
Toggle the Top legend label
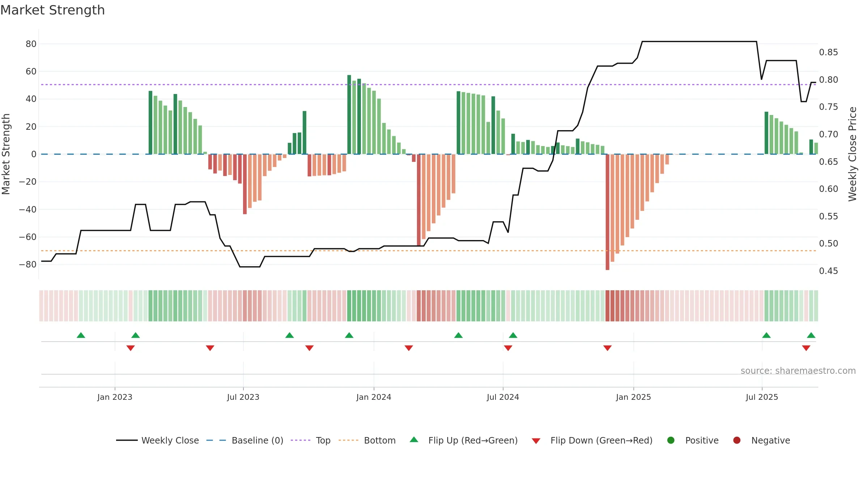[x=323, y=441]
